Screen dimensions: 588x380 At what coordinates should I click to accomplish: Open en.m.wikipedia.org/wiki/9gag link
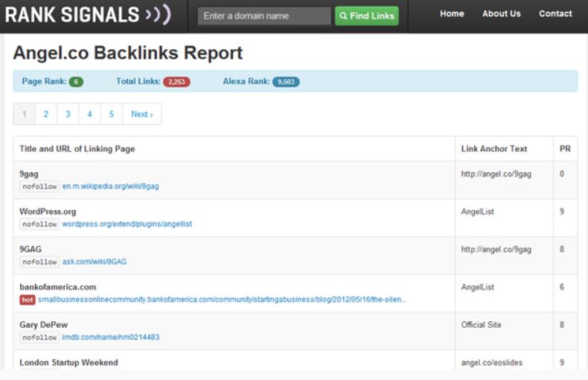pos(111,186)
